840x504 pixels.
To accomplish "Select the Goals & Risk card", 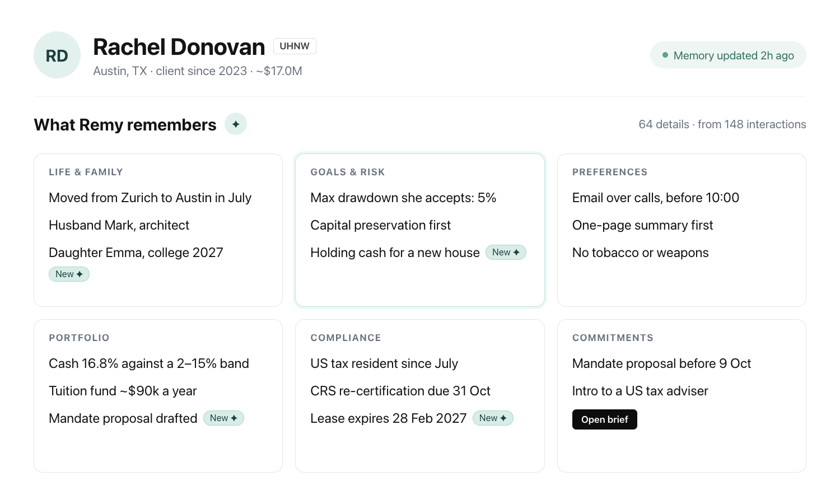I will click(420, 230).
